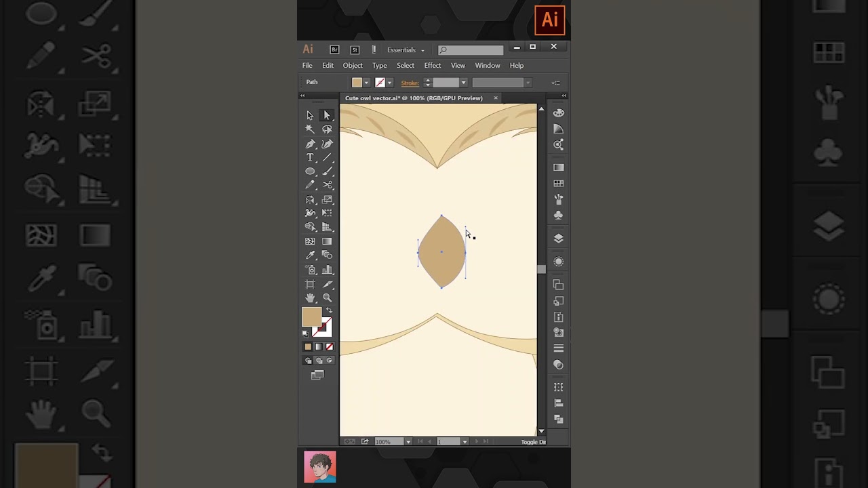Expand the right panel dock arrows
This screenshot has width=868, height=488.
564,96
